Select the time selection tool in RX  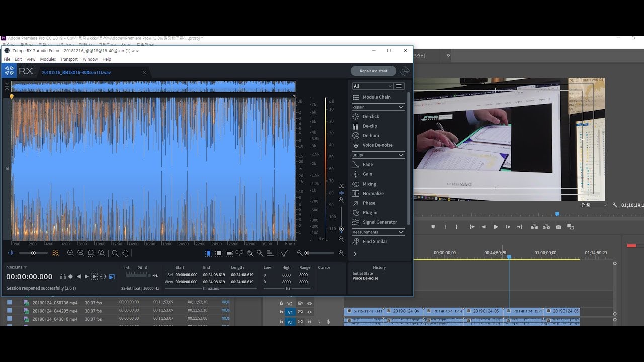click(x=209, y=253)
